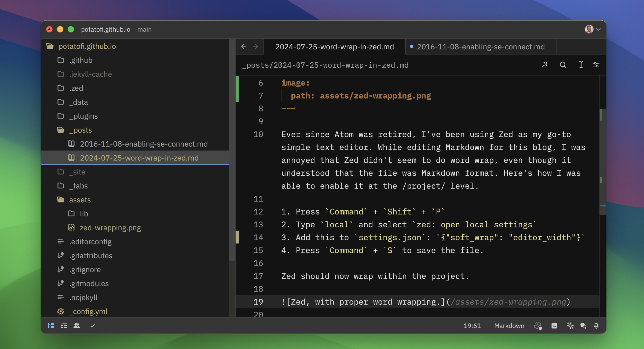Click the _config.yml gear icon
The width and height of the screenshot is (644, 349).
61,311
